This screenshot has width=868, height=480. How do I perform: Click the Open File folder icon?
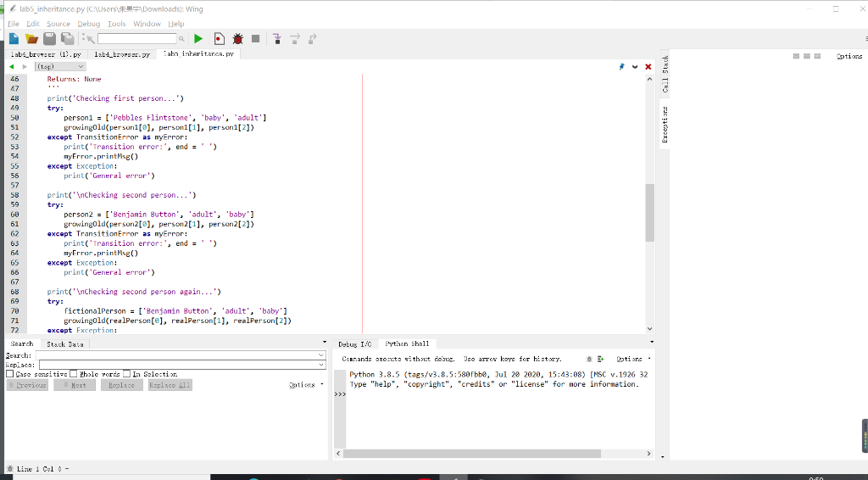(x=31, y=39)
